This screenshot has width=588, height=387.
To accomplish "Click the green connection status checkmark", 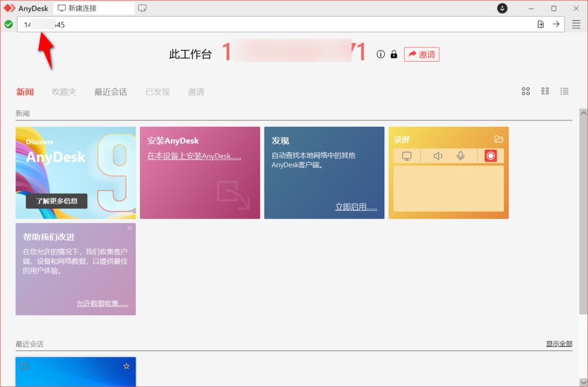I will coord(9,24).
